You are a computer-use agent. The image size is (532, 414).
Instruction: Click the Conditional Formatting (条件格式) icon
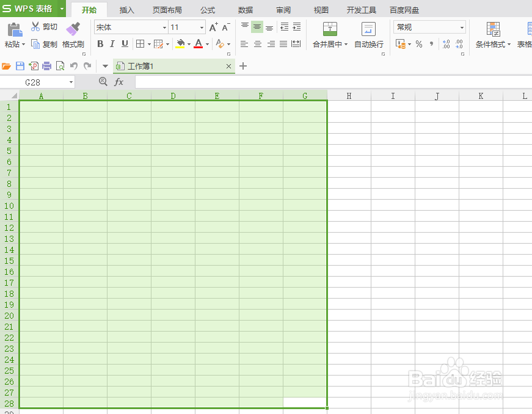point(493,29)
